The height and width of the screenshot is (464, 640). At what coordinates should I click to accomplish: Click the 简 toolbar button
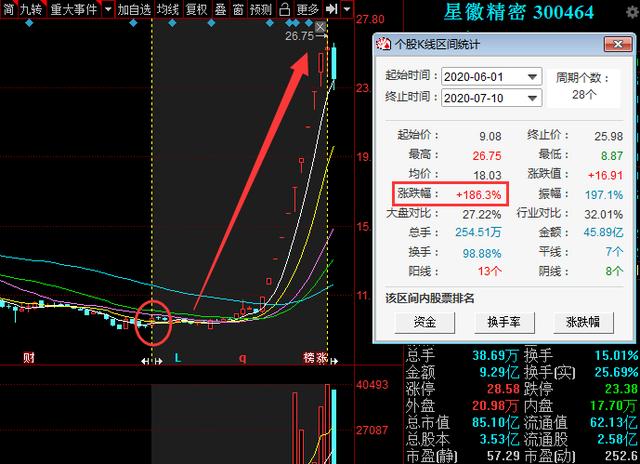point(8,9)
